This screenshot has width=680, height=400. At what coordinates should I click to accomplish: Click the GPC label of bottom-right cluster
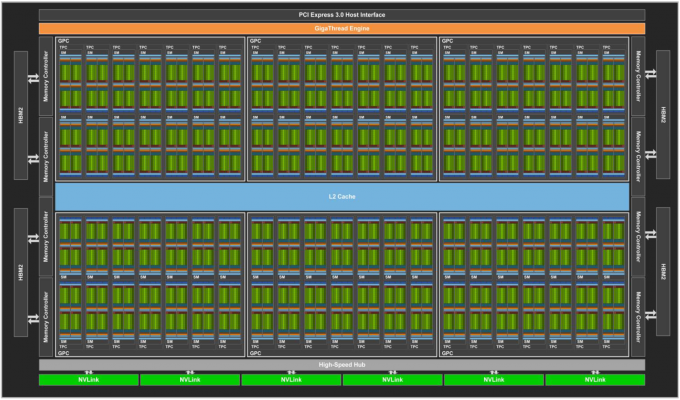pyautogui.click(x=448, y=353)
